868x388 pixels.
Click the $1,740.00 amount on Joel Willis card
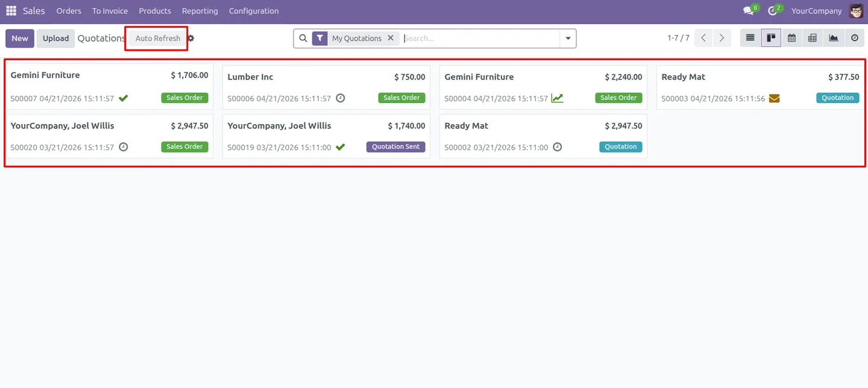pos(406,126)
